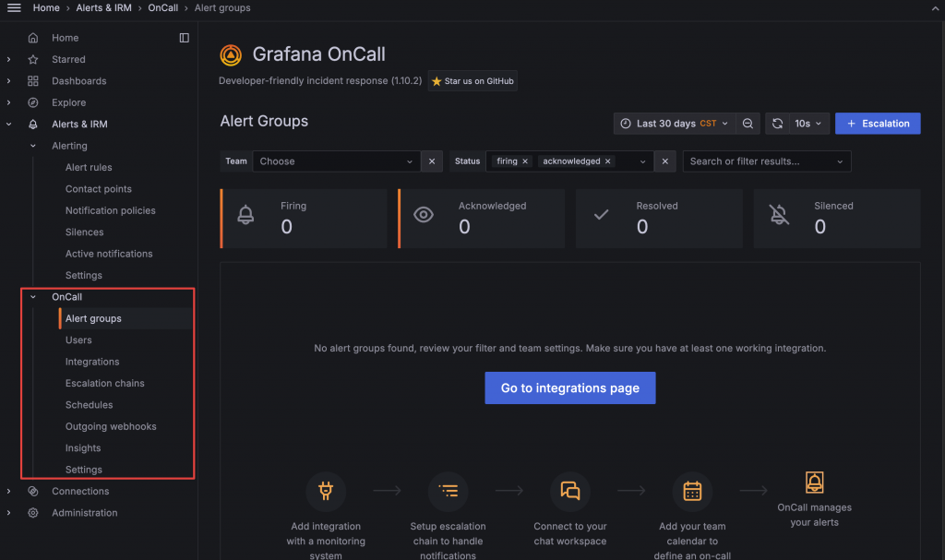Open the Status filter dropdown arrow
The height and width of the screenshot is (560, 945).
tap(642, 161)
